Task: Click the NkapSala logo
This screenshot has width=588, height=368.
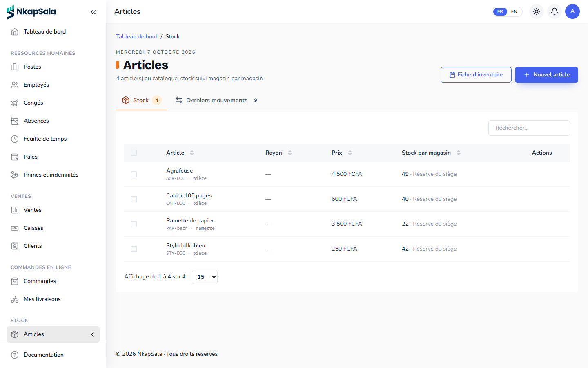Action: (31, 12)
